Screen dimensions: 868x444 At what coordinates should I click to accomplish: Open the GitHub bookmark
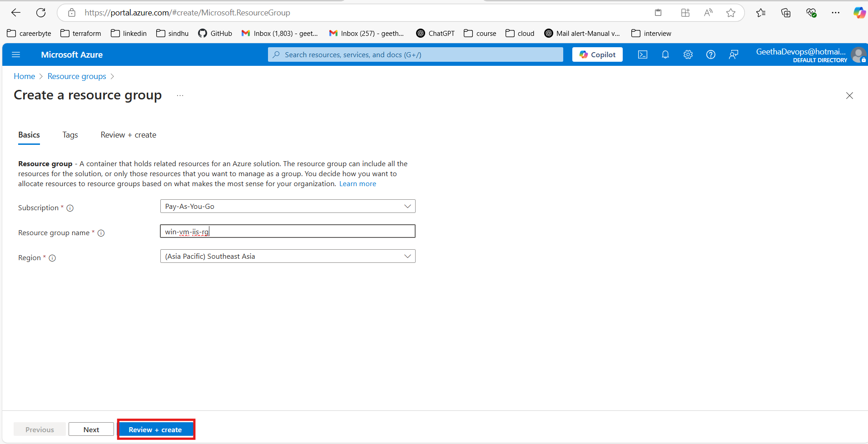215,33
